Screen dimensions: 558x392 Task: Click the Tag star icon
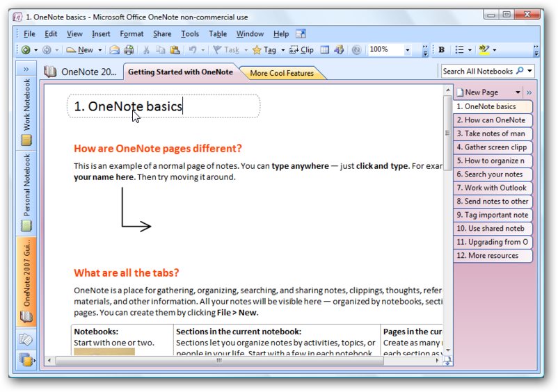pos(257,50)
